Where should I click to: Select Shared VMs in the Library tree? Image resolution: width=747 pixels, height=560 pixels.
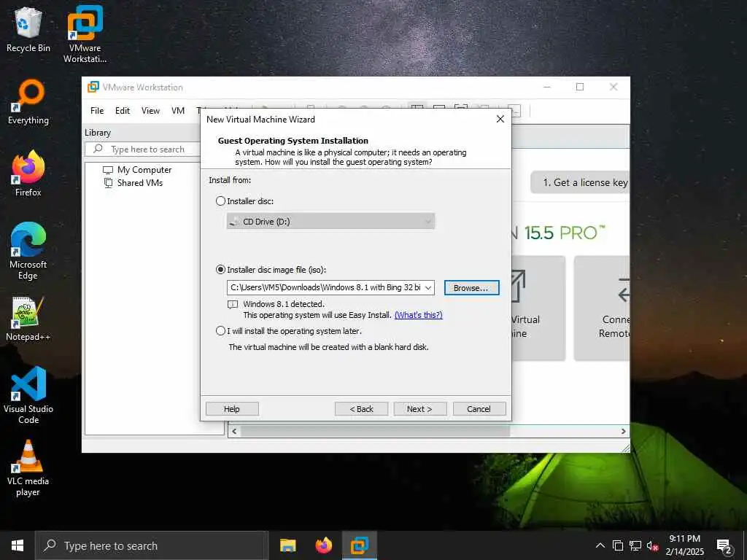tap(140, 183)
